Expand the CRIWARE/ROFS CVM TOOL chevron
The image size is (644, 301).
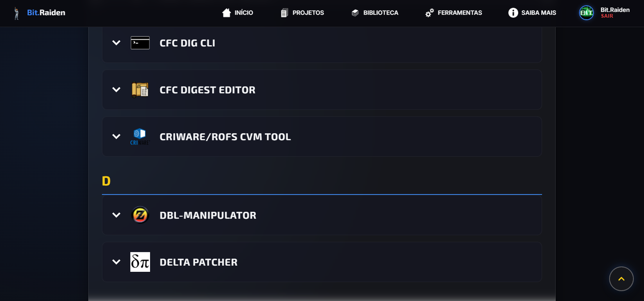(116, 136)
